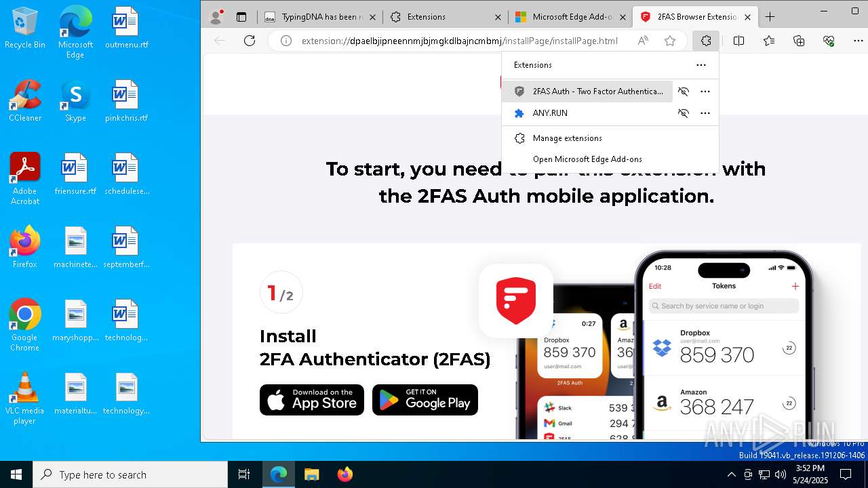Click the 2FAS shield app icon image

pyautogui.click(x=516, y=301)
